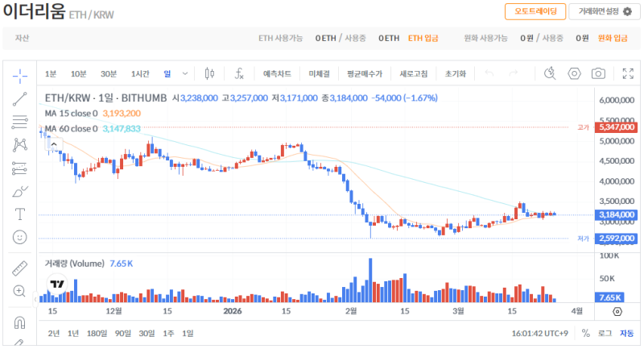Select the 10분 timeframe
Viewport: 644px width, 349px height.
(78, 73)
